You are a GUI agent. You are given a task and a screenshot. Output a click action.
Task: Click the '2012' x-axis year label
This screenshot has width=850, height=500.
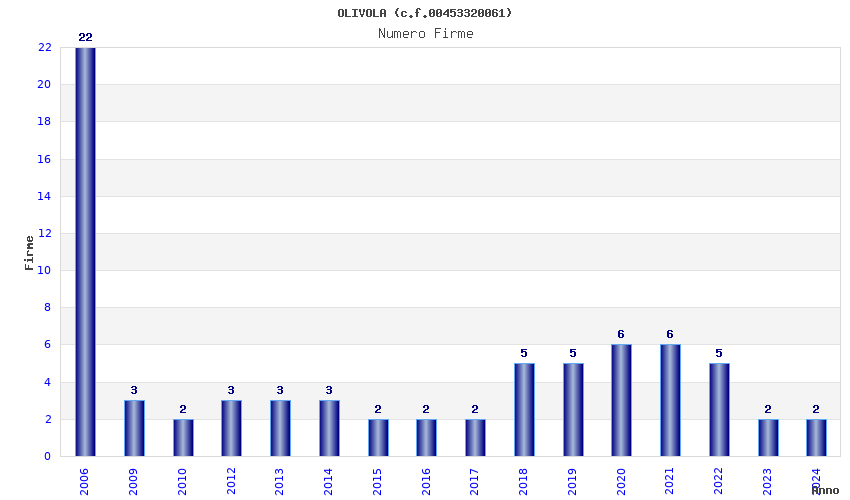point(231,482)
